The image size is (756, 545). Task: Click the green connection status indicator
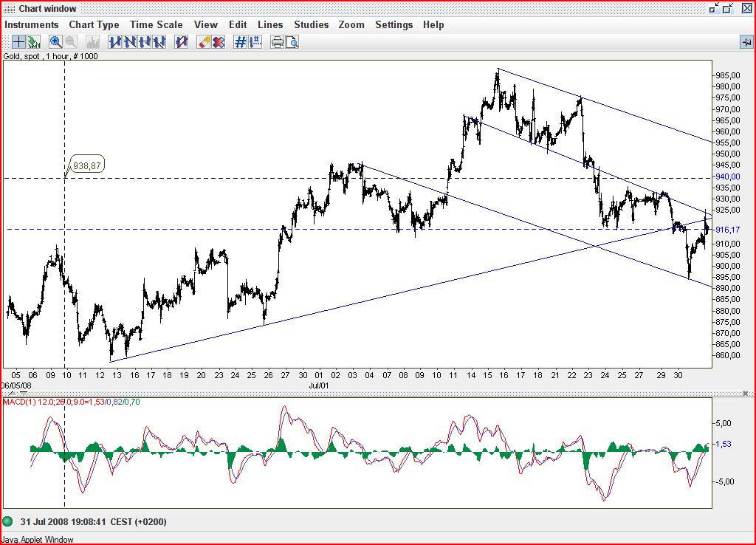click(x=7, y=522)
